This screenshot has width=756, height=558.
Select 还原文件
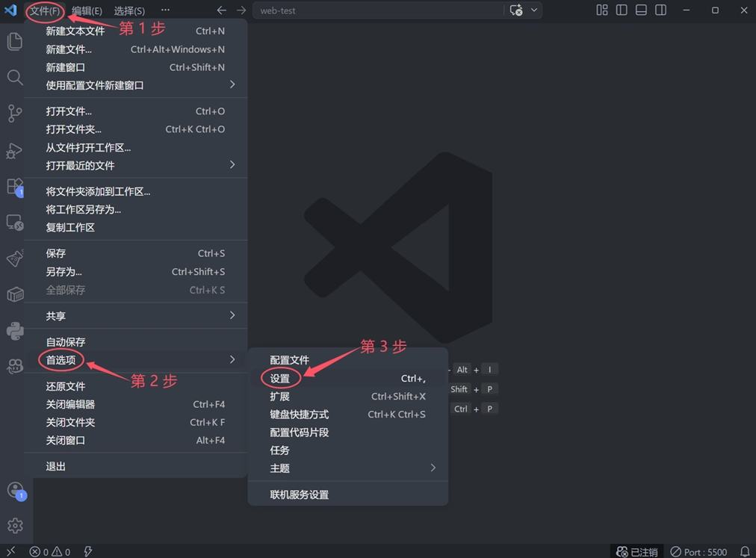point(135,386)
